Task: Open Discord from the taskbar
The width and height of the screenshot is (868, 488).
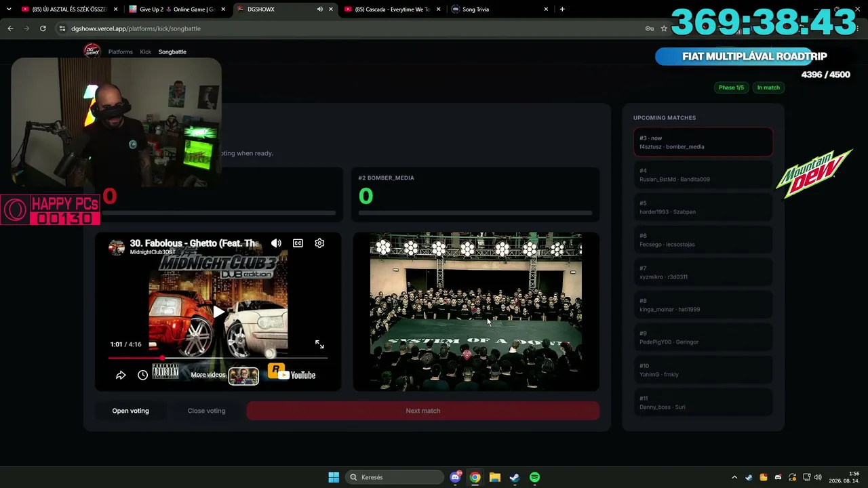Action: (456, 477)
